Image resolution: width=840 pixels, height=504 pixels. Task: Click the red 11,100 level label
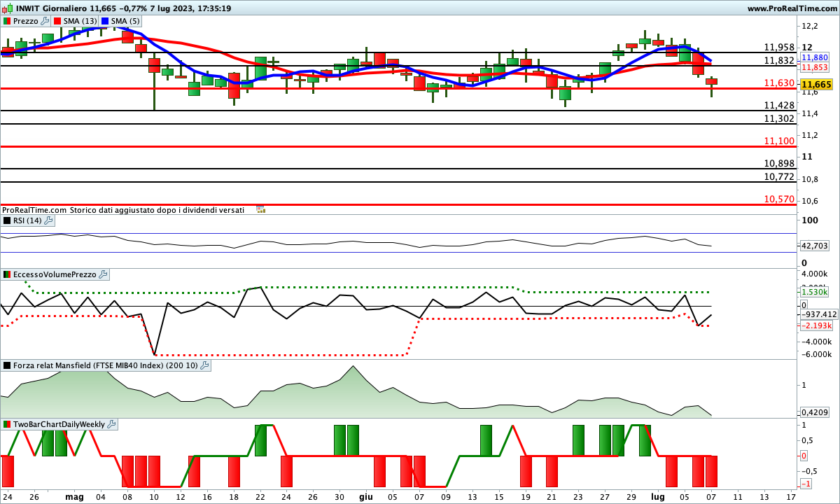779,141
